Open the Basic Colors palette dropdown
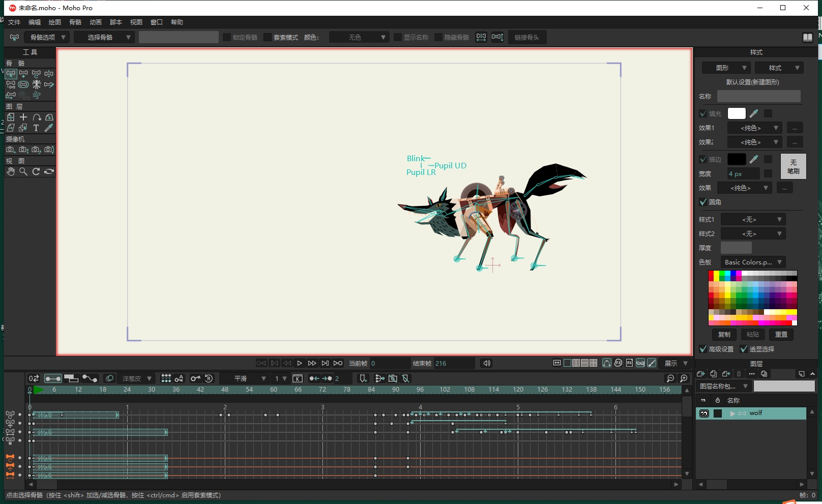Screen dimensions: 822x504 pyautogui.click(x=753, y=262)
